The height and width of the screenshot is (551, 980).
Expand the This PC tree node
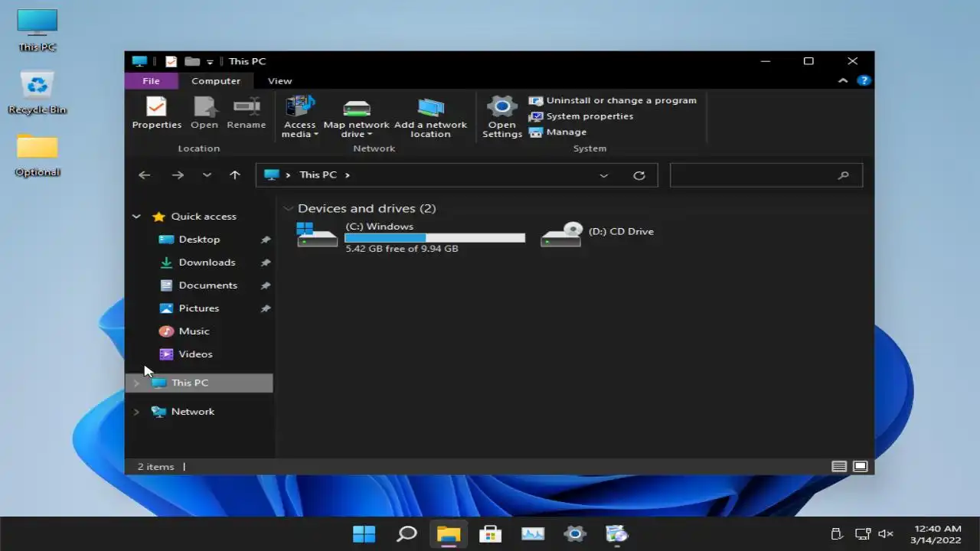point(136,383)
